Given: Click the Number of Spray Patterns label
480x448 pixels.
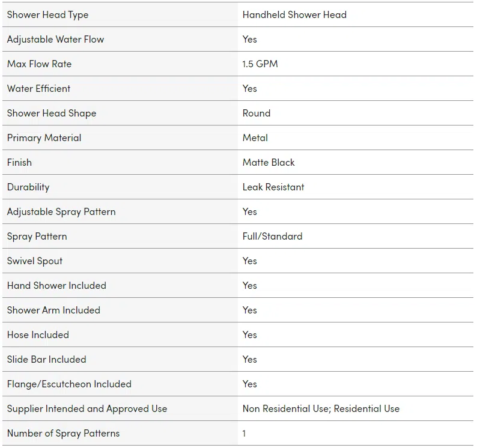Looking at the screenshot, I should pos(63,434).
